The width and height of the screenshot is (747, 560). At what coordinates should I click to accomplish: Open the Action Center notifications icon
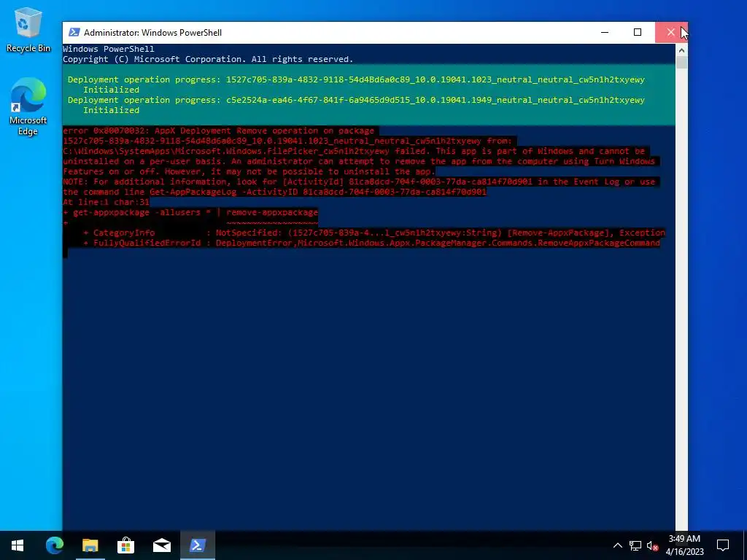[x=723, y=545]
